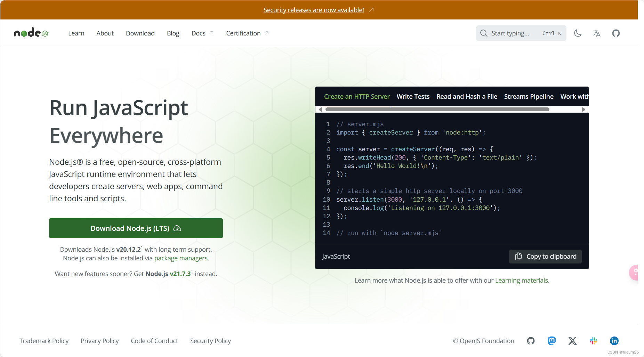
Task: Open the Code of Conduct footer link
Action: [x=154, y=341]
